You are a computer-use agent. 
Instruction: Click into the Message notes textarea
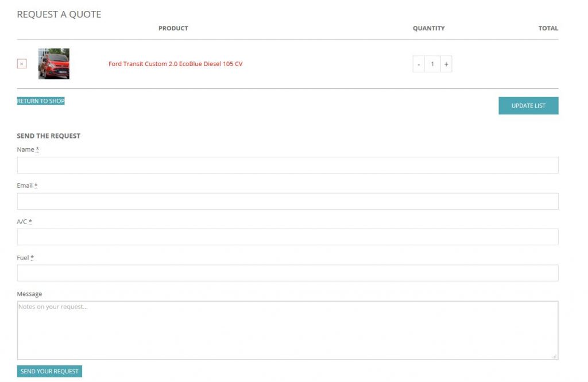click(288, 330)
